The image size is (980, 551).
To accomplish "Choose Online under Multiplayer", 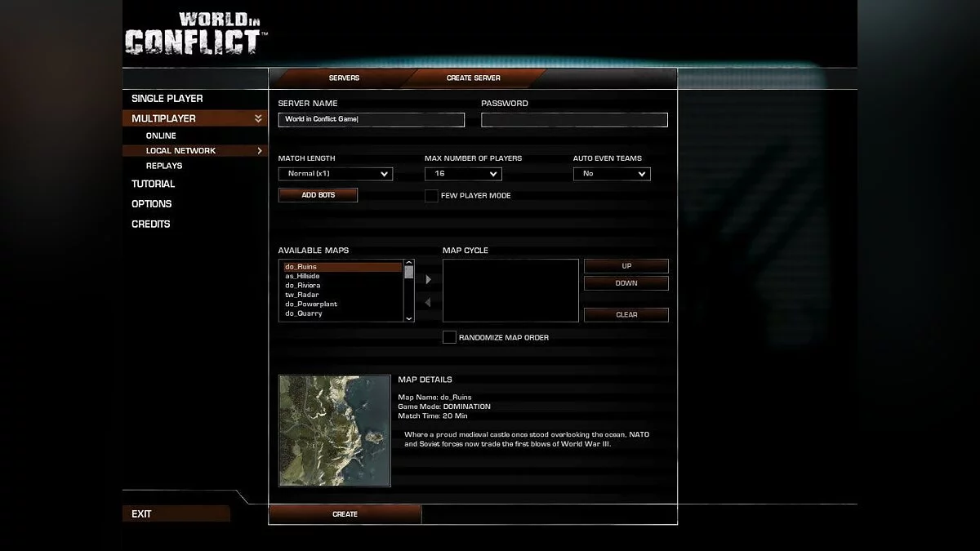I will click(161, 136).
